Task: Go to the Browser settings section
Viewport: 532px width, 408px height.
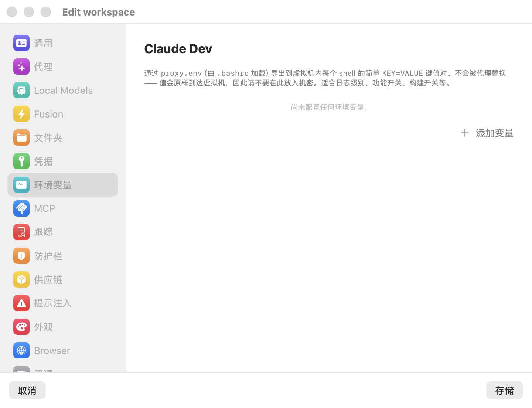Action: 63,350
